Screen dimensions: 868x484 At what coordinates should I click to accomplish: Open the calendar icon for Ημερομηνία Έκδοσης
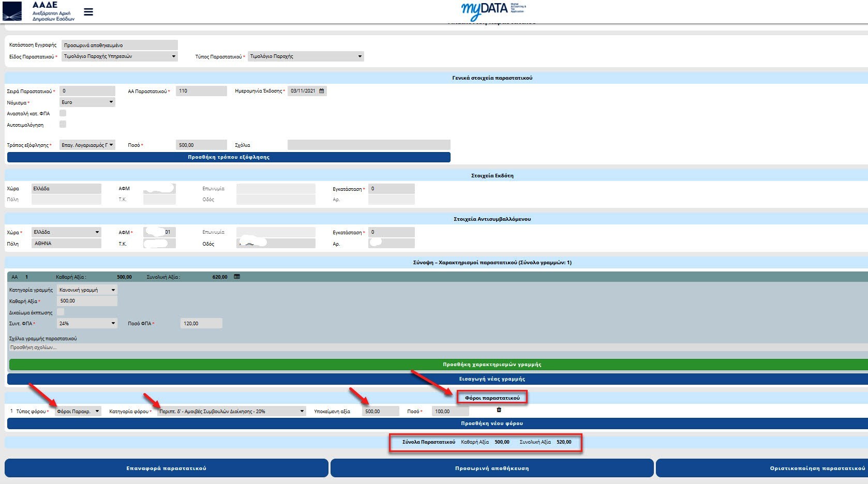pos(321,91)
